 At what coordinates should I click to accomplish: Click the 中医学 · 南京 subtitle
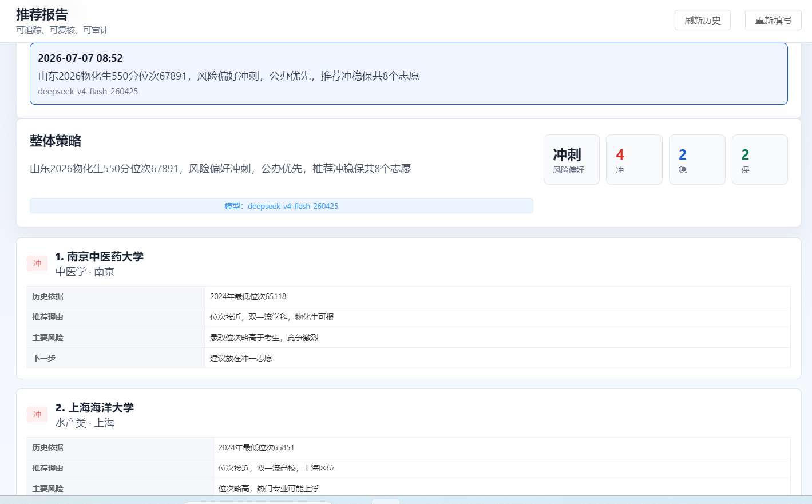point(85,272)
